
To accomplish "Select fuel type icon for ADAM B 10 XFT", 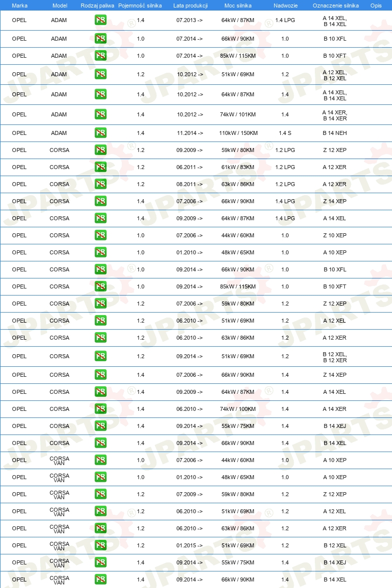I will pyautogui.click(x=100, y=56).
